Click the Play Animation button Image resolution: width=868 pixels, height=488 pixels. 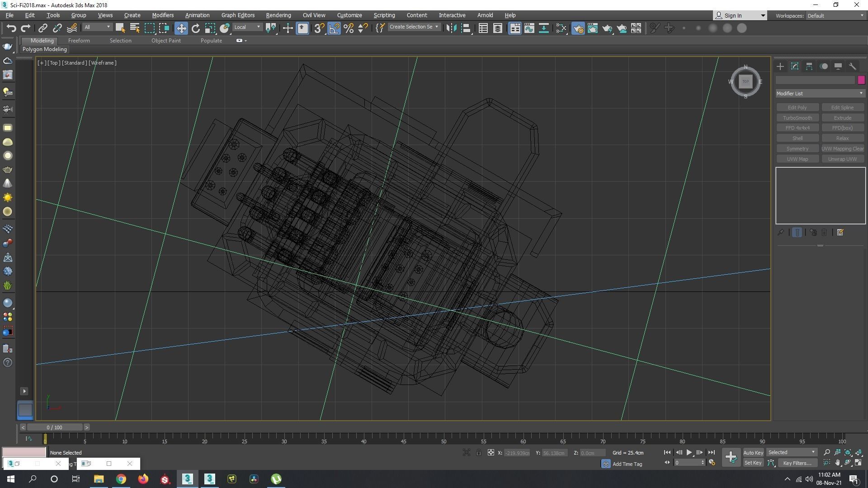[x=689, y=452]
